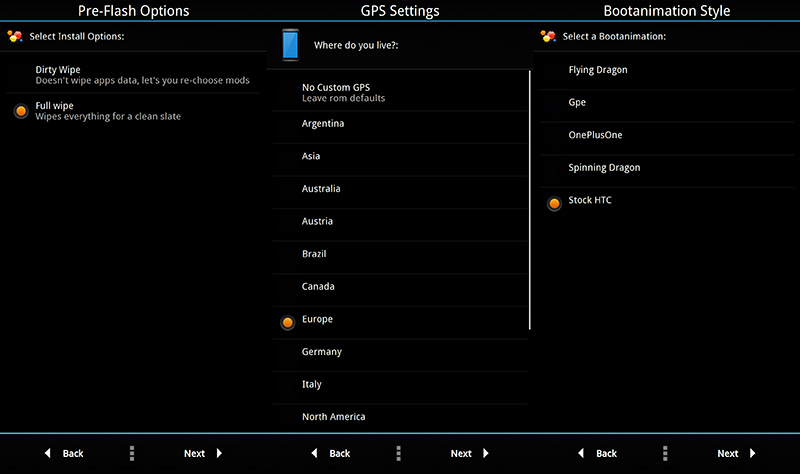
Task: Select Australia from the GPS list
Action: 321,189
